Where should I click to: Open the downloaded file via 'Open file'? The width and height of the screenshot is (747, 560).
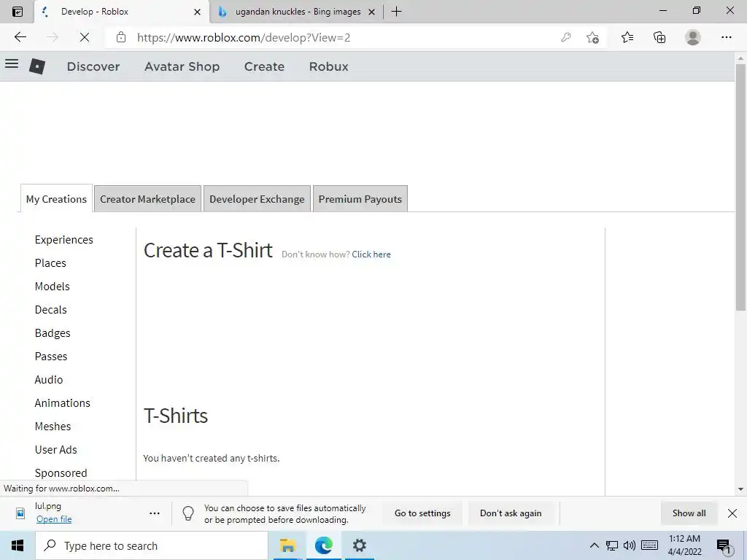(x=54, y=519)
